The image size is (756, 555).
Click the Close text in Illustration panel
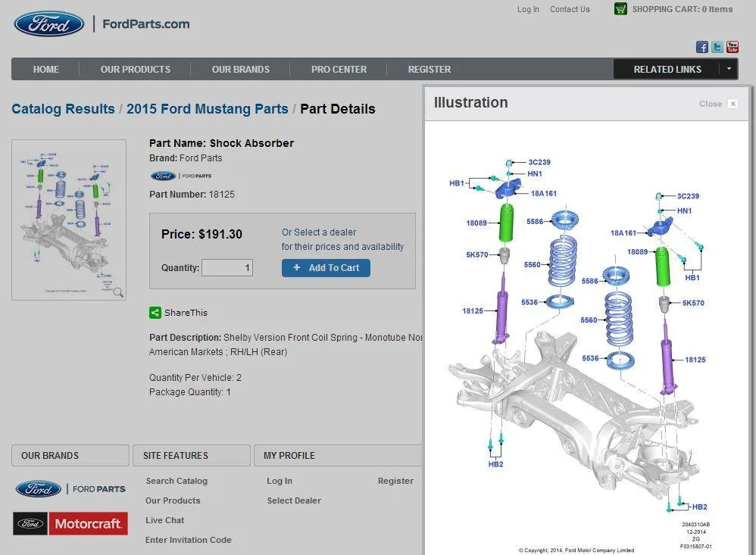click(x=711, y=104)
